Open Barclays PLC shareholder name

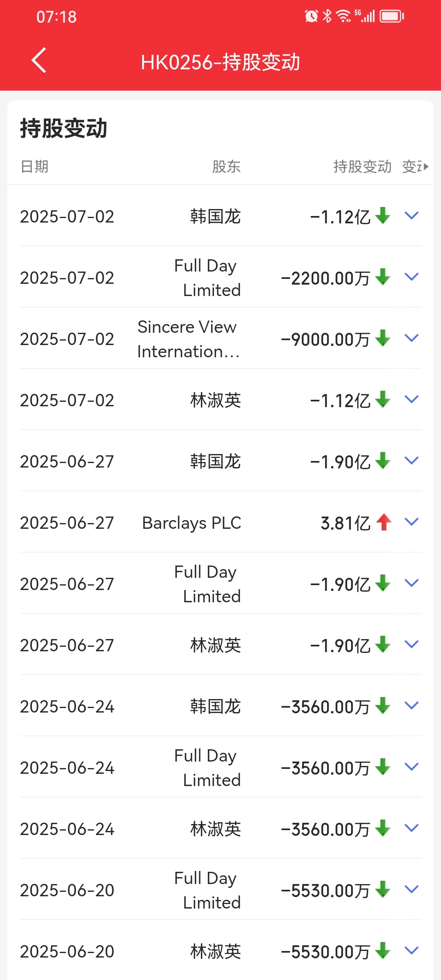tap(192, 523)
